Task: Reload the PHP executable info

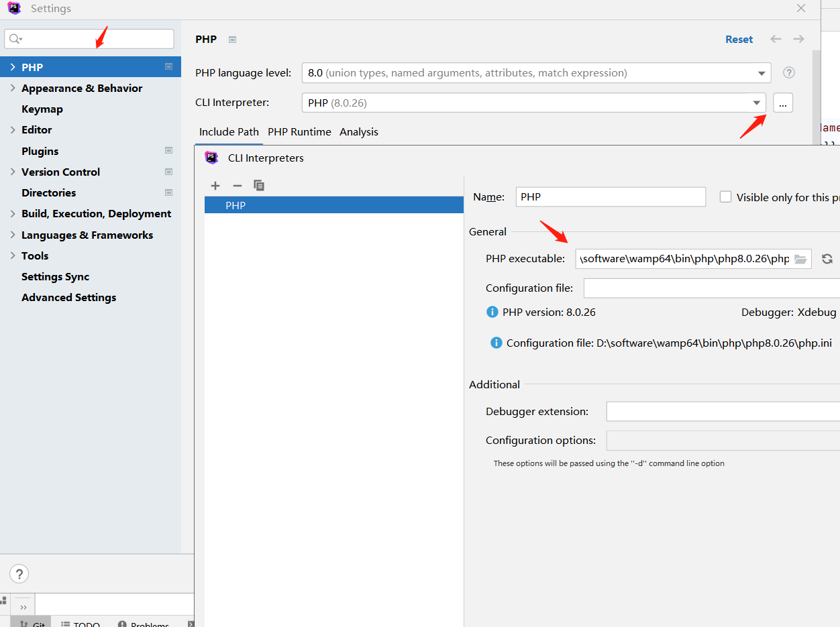Action: tap(827, 259)
